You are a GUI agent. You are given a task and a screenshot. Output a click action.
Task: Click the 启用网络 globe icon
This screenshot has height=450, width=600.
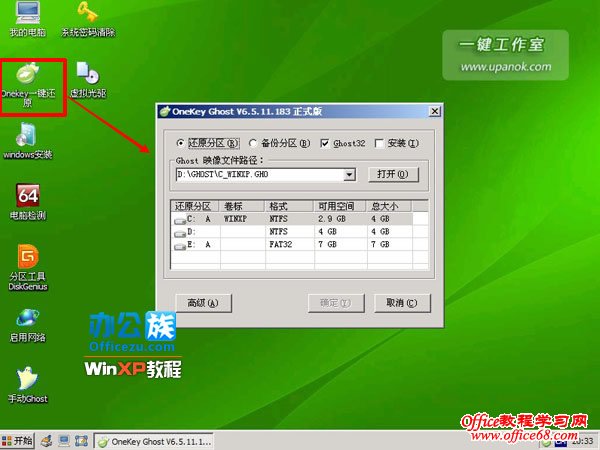(x=28, y=324)
